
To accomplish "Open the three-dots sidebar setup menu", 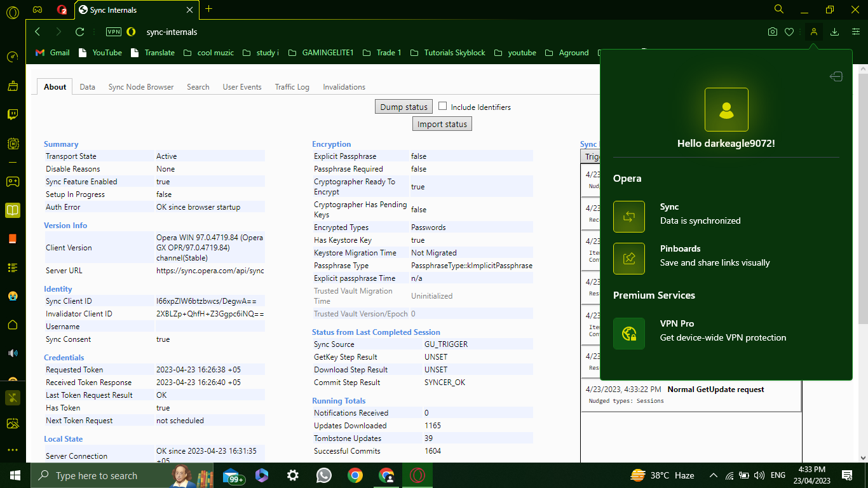I will (x=13, y=449).
